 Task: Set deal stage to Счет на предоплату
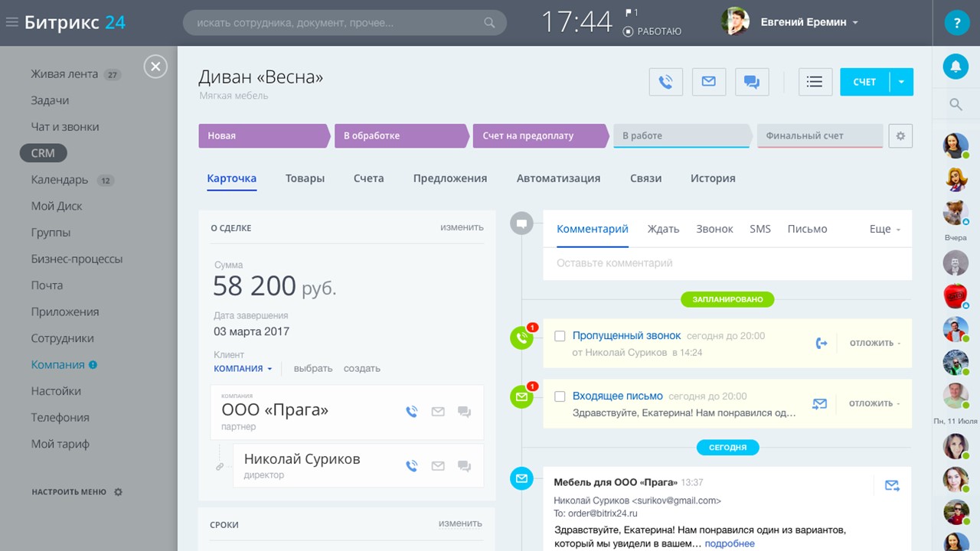click(x=540, y=135)
